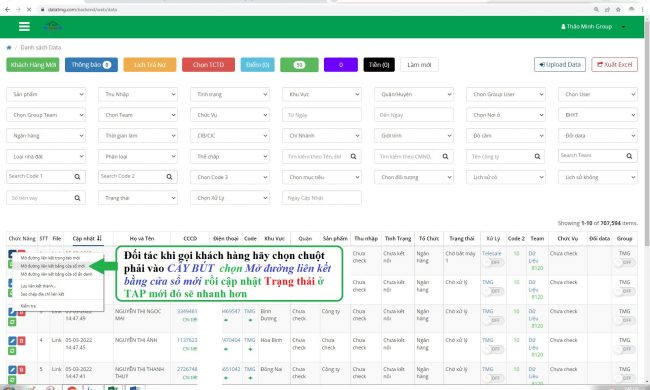Screen dimensions: 650x390
Task: Stop page loading with X icon
Action: click(x=29, y=9)
